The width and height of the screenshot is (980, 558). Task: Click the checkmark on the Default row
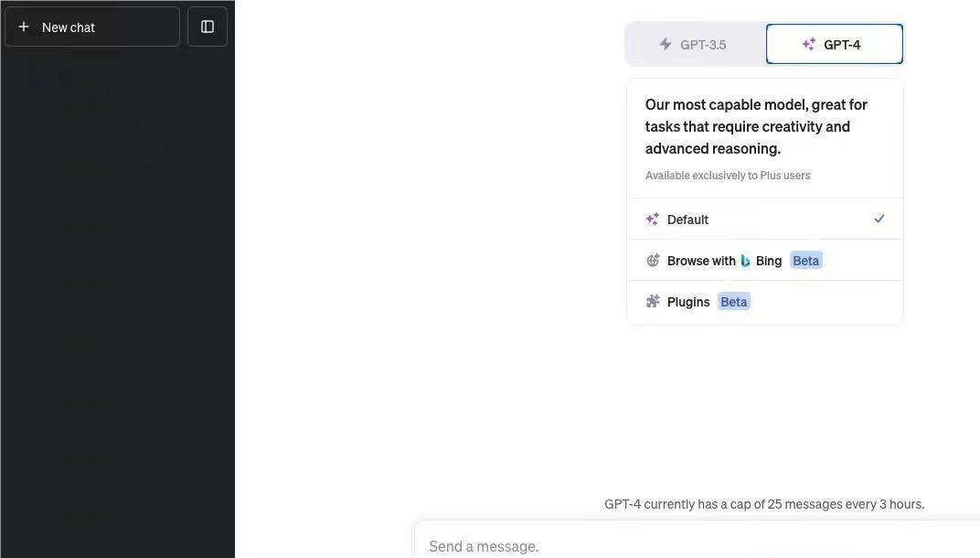point(879,219)
